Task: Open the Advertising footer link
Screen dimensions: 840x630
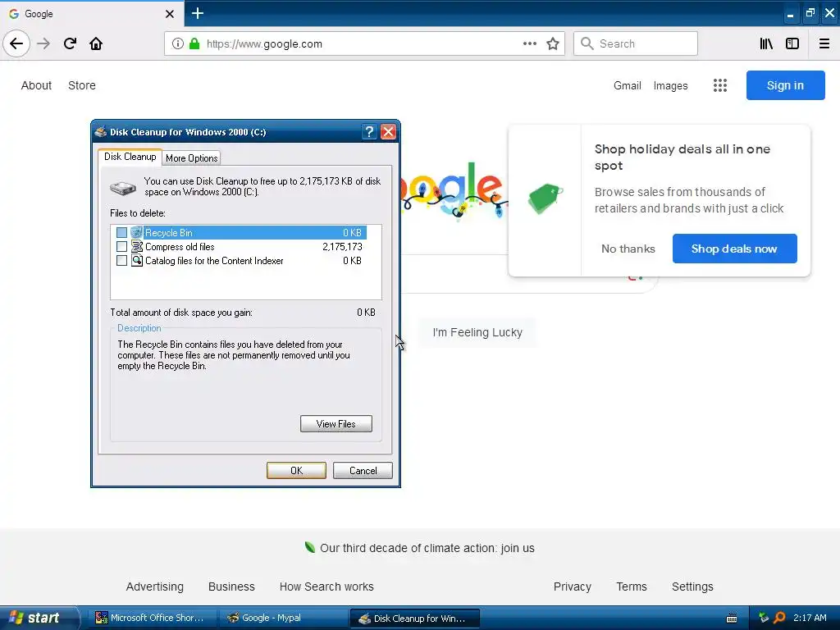Action: [155, 587]
